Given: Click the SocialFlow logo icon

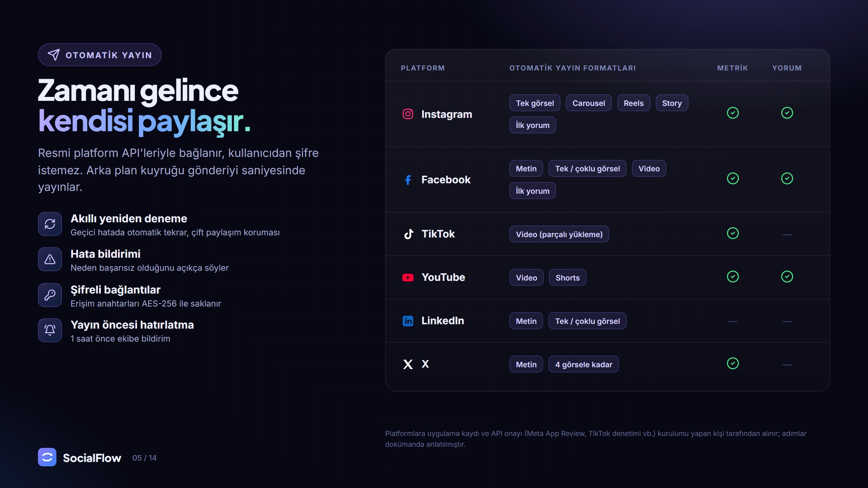Looking at the screenshot, I should click(47, 457).
